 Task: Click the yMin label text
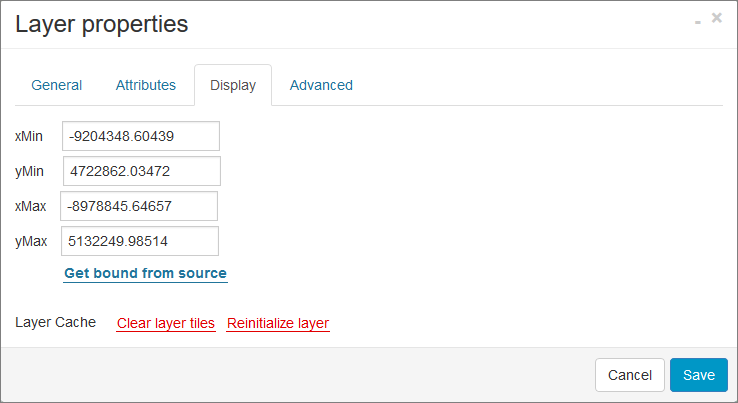click(29, 171)
